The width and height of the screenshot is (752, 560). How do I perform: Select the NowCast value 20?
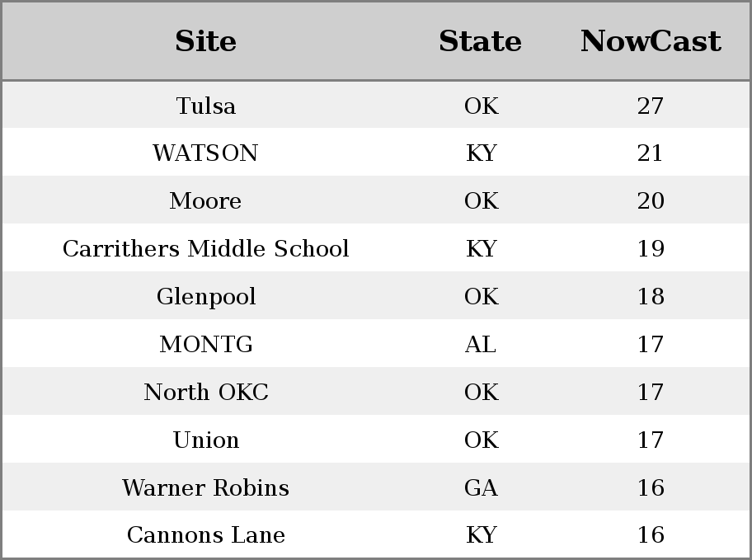[651, 200]
